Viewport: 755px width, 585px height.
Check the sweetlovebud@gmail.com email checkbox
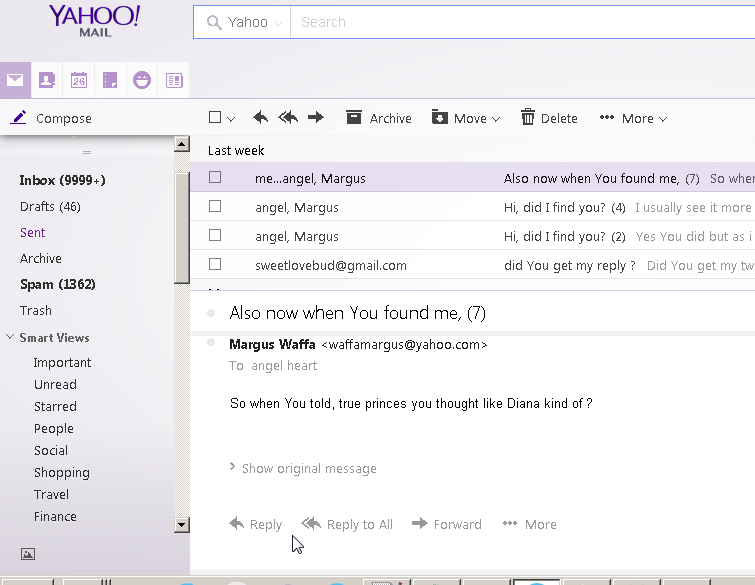[x=215, y=264]
